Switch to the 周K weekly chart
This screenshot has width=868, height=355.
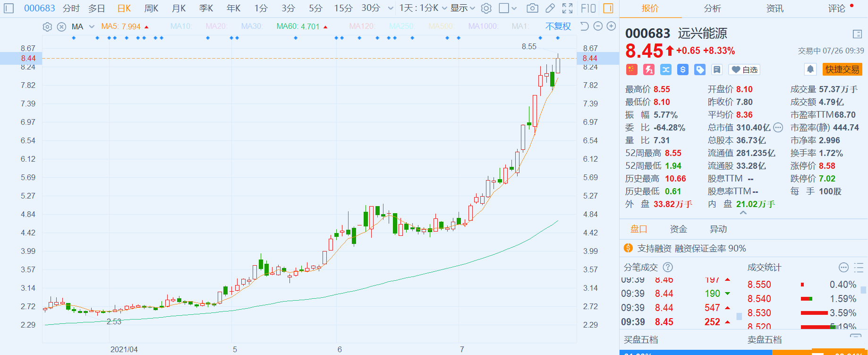(151, 8)
